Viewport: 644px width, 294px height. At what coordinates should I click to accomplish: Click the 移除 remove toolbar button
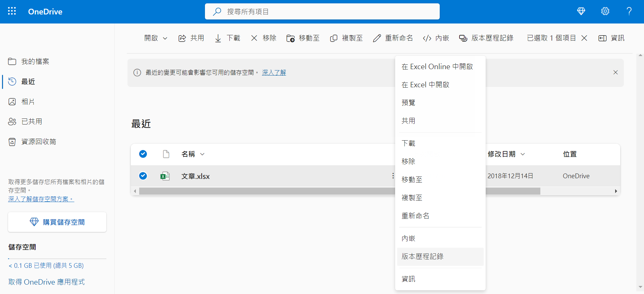[264, 38]
